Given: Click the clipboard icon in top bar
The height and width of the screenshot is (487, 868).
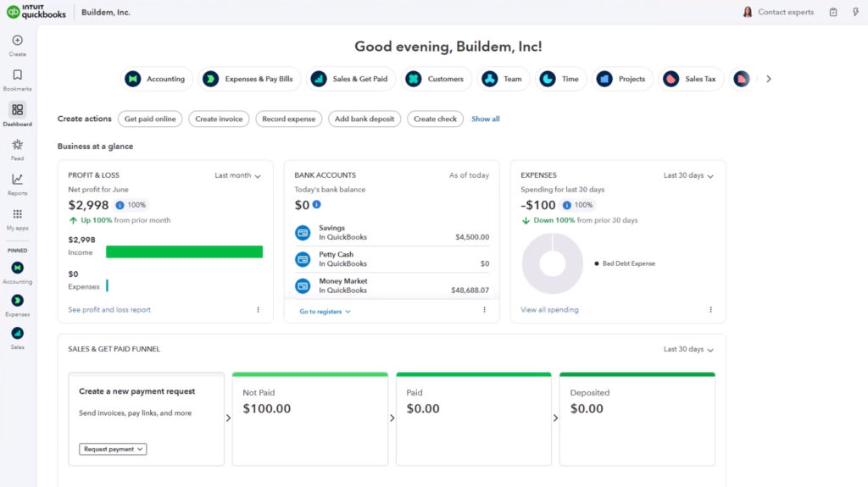Looking at the screenshot, I should 833,12.
